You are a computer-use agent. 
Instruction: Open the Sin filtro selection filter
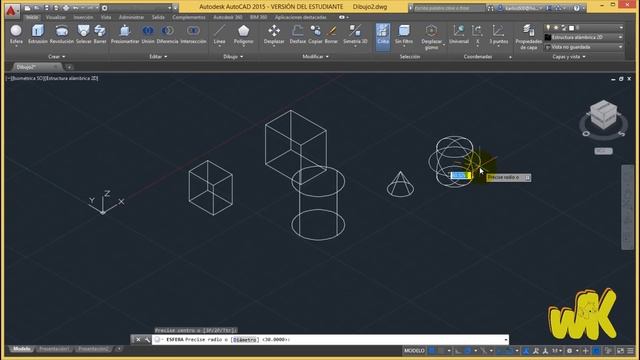(x=404, y=34)
